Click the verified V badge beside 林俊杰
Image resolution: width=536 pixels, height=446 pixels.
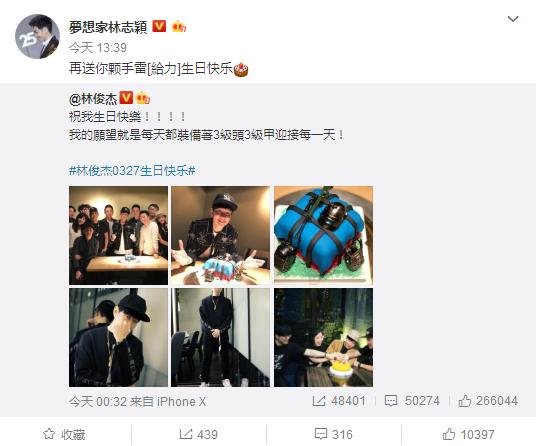(126, 98)
